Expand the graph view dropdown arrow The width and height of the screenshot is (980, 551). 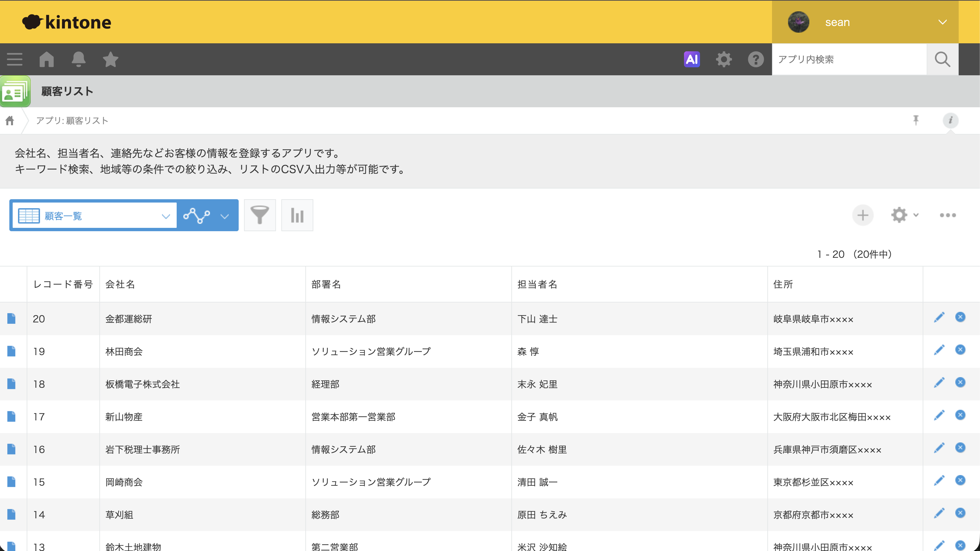224,216
